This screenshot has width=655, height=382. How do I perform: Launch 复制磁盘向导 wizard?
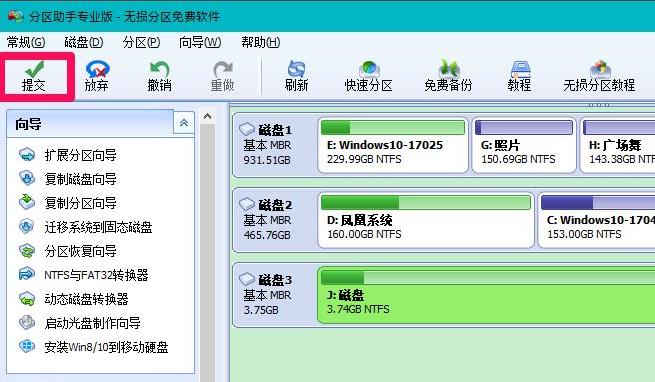pyautogui.click(x=80, y=179)
